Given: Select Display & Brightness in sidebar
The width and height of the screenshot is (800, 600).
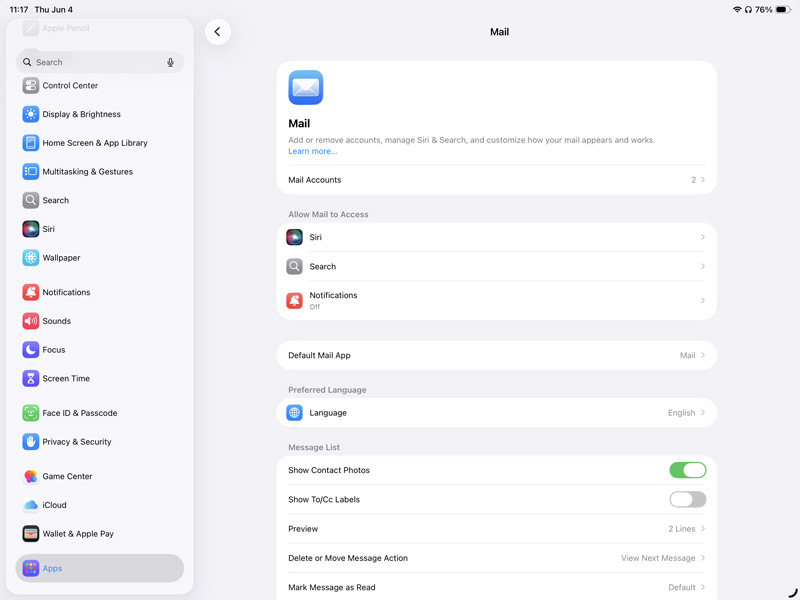Looking at the screenshot, I should (x=99, y=114).
